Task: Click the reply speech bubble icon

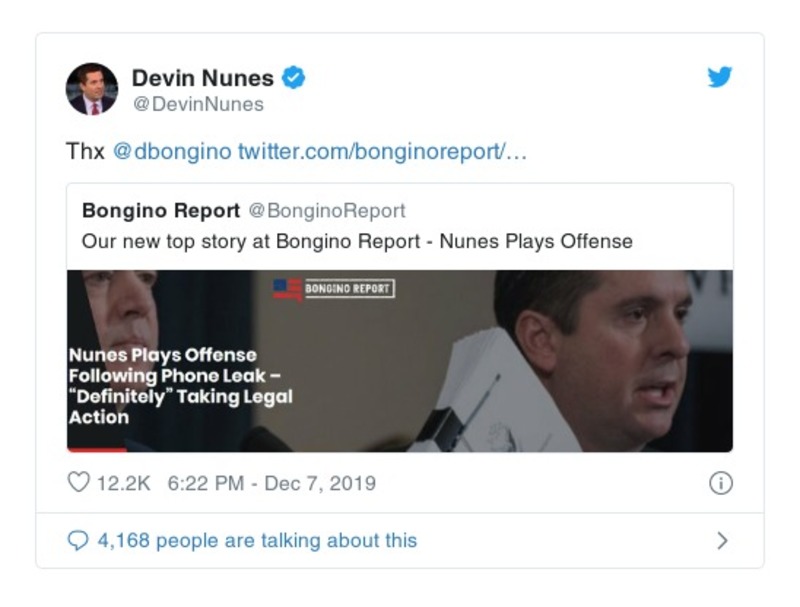Action: 78,540
